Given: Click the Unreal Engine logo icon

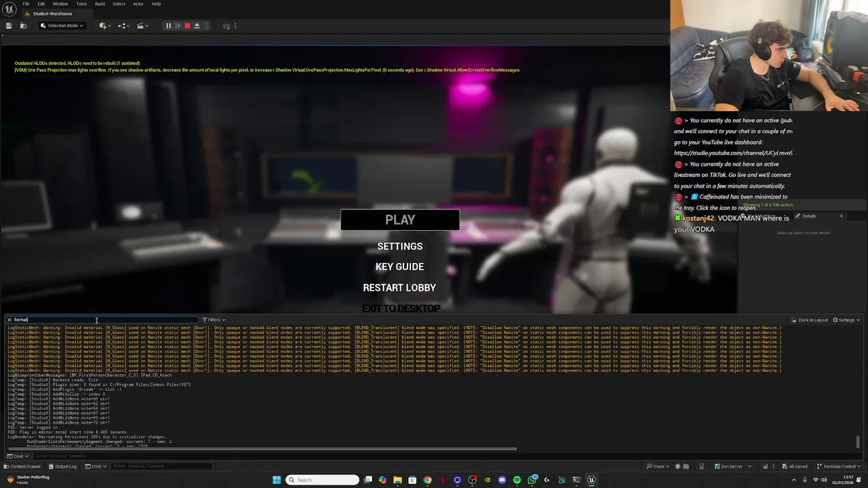Looking at the screenshot, I should 8,7.
